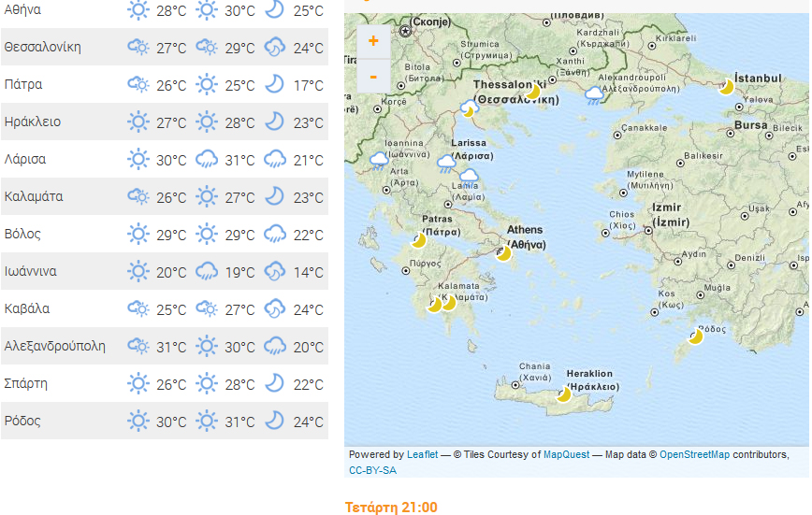Select the moon marker at Thessaloniki on map

pyautogui.click(x=532, y=91)
